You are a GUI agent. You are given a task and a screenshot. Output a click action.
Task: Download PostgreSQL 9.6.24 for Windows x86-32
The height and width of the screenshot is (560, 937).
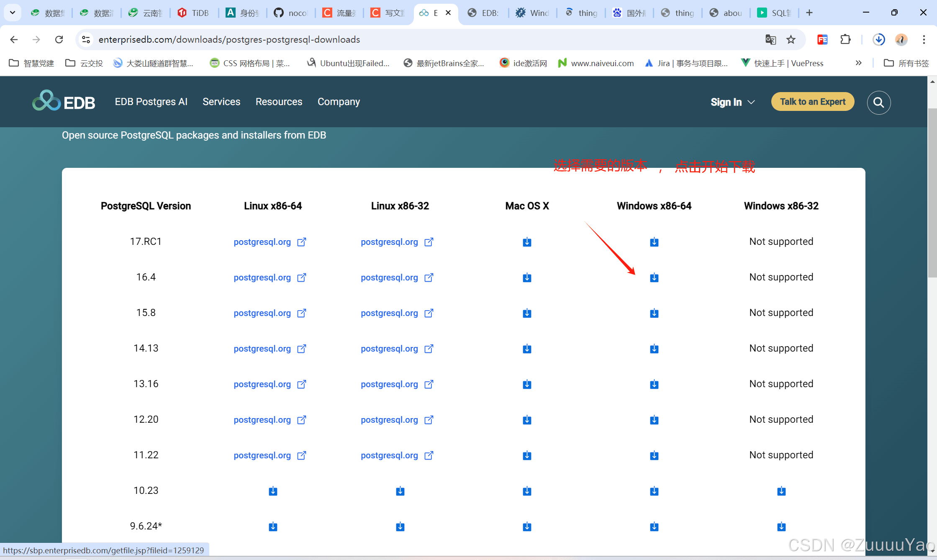[x=781, y=527]
